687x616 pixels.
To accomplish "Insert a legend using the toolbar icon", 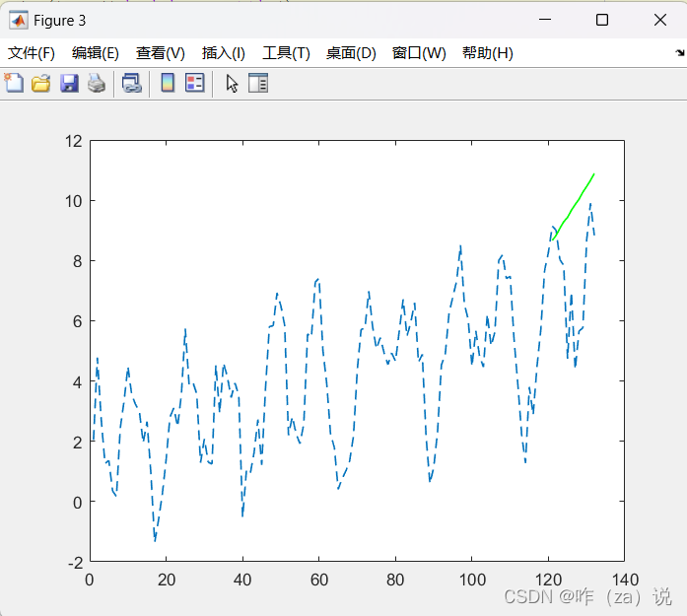I will [x=194, y=83].
